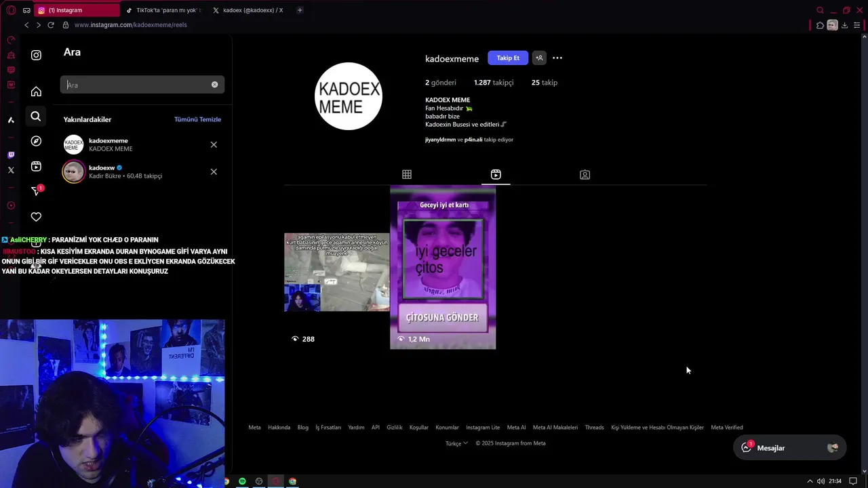Image resolution: width=868 pixels, height=488 pixels.
Task: Click the Instagram logo icon
Action: (36, 55)
